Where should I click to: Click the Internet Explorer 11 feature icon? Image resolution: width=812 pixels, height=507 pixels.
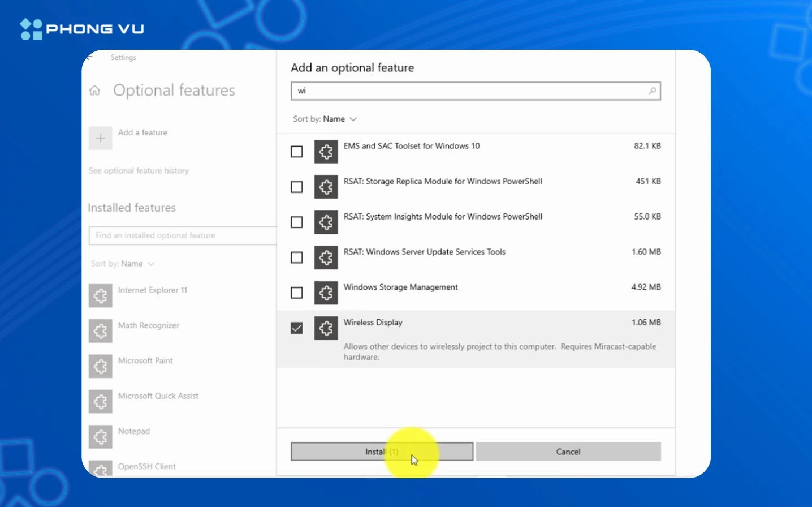click(x=101, y=295)
